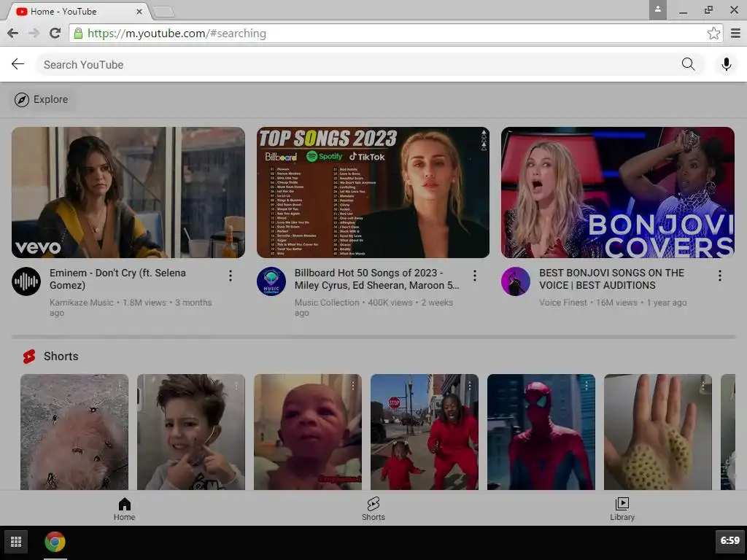Click text Kamikaze Music • 1.8M views
This screenshot has width=747, height=560.
(x=108, y=303)
